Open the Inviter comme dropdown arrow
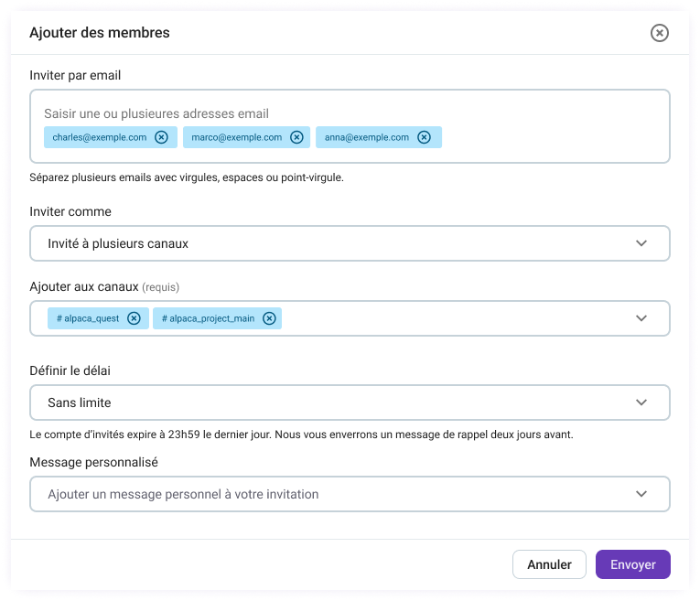This screenshot has height=601, width=700. click(x=641, y=243)
